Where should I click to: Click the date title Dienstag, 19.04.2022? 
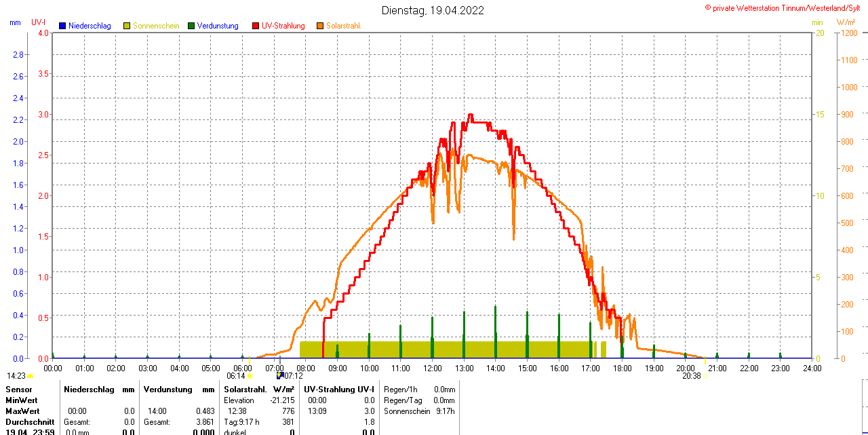point(433,10)
